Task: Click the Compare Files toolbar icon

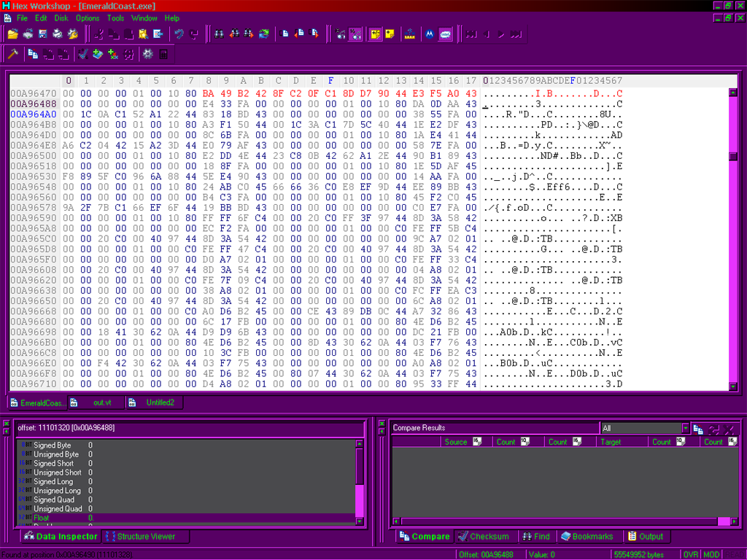Action: 33,54
